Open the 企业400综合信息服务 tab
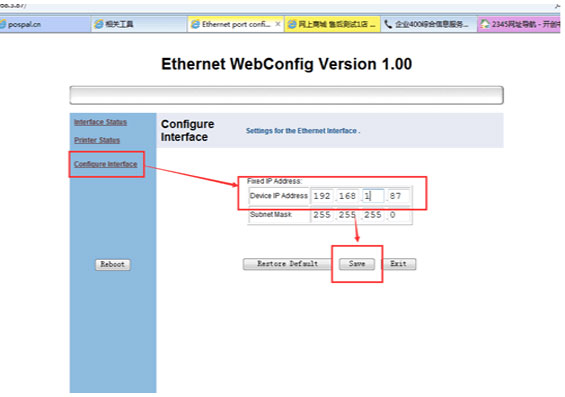This screenshot has width=565, height=397. click(429, 24)
